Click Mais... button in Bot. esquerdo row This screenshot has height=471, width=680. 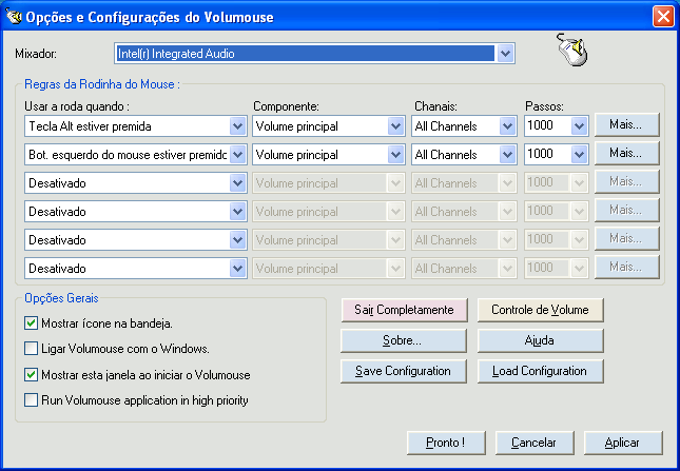[627, 153]
